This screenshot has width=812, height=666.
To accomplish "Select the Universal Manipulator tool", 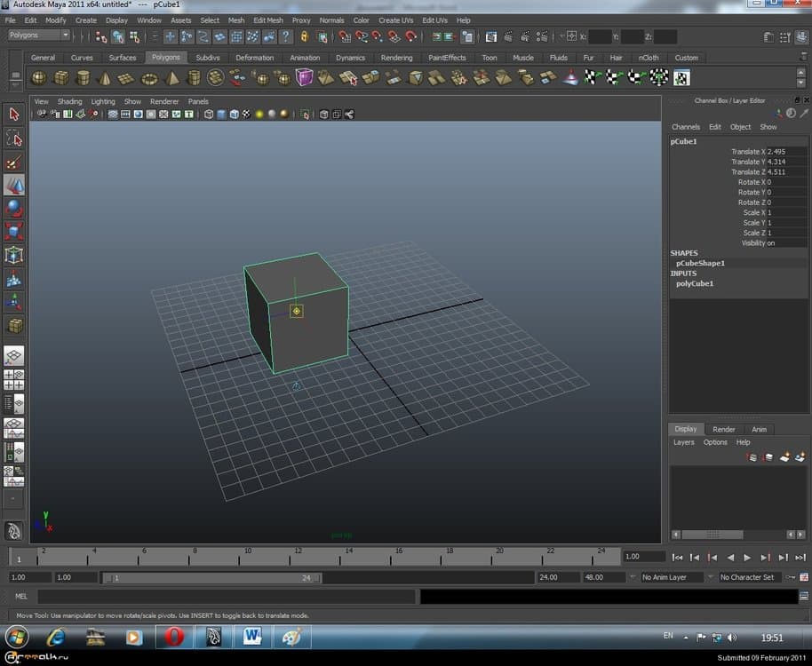I will [x=14, y=255].
